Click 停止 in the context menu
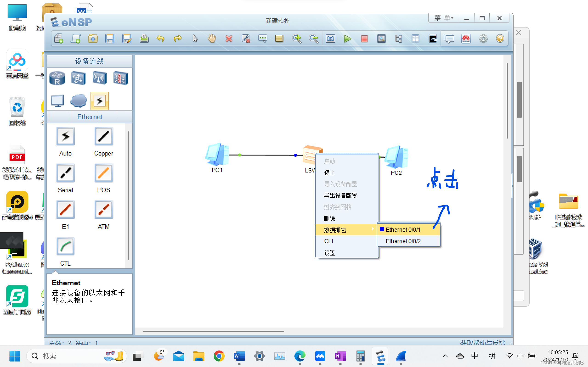 pyautogui.click(x=329, y=172)
